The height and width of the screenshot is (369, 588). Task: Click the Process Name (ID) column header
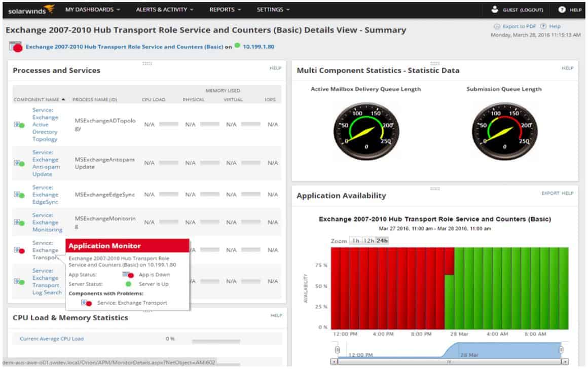click(94, 100)
